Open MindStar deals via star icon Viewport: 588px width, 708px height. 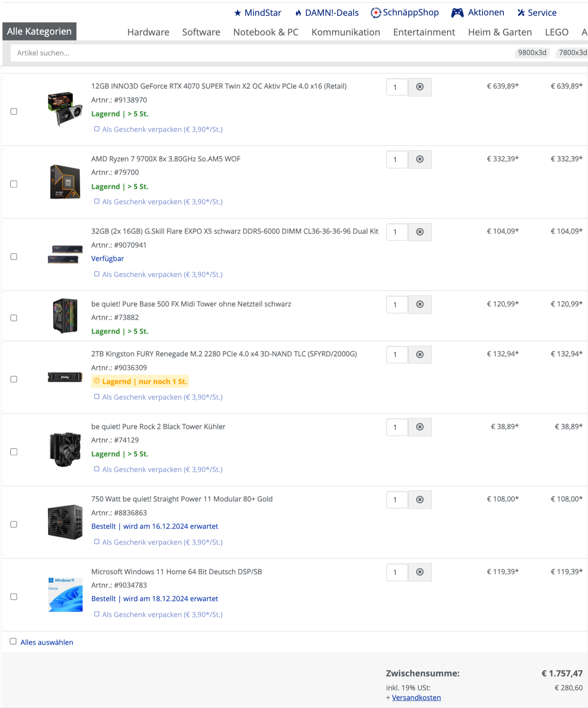point(238,13)
